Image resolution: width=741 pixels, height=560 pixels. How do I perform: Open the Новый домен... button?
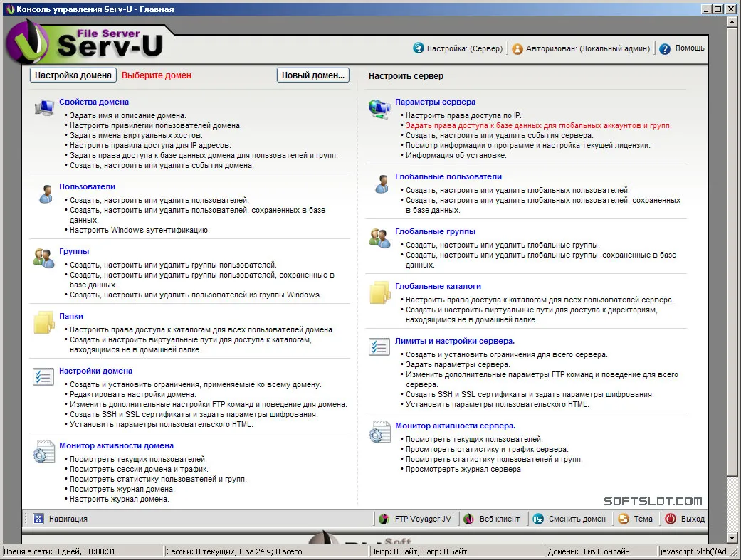point(313,75)
